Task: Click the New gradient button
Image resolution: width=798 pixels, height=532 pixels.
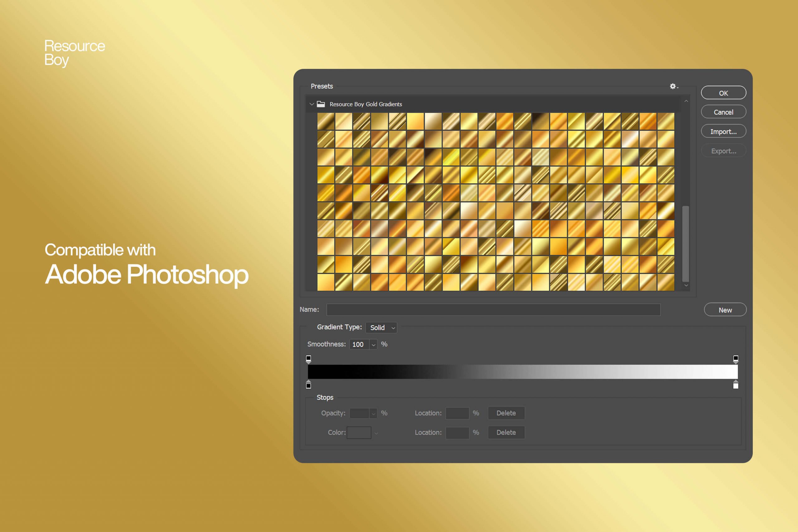Action: click(x=725, y=309)
